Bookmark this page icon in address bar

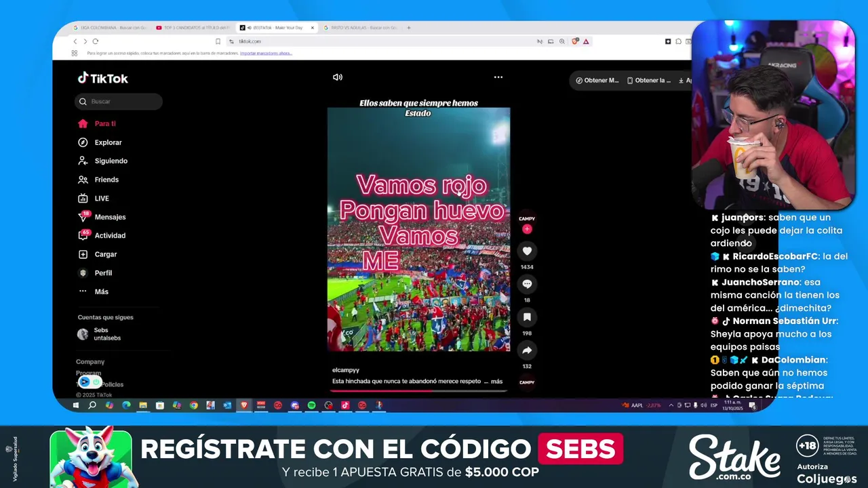click(218, 41)
